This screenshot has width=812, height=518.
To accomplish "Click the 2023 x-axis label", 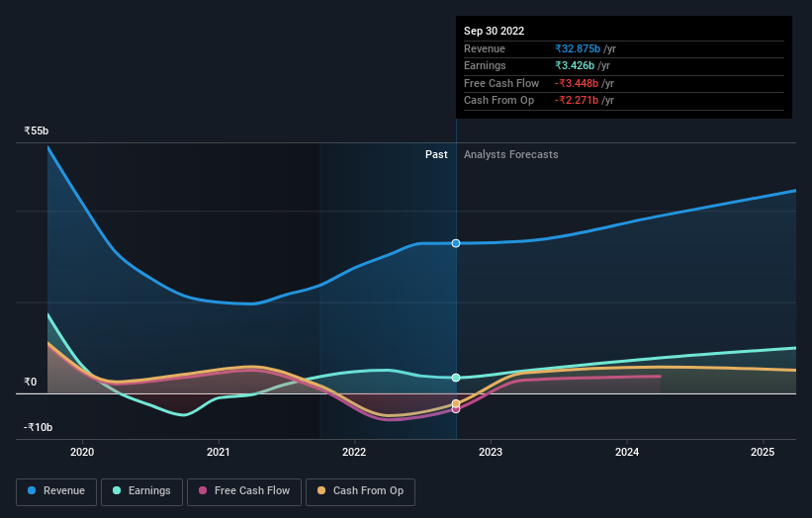I will pos(491,453).
